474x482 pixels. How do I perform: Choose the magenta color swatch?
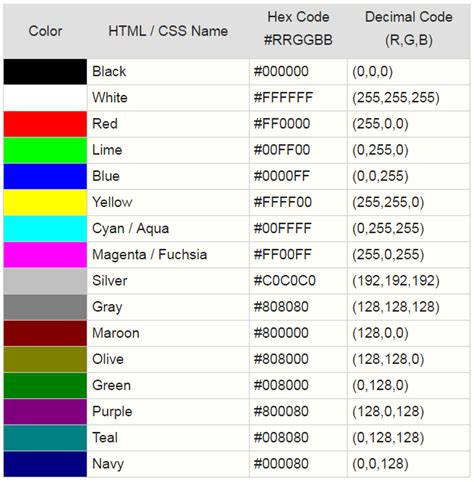point(45,255)
